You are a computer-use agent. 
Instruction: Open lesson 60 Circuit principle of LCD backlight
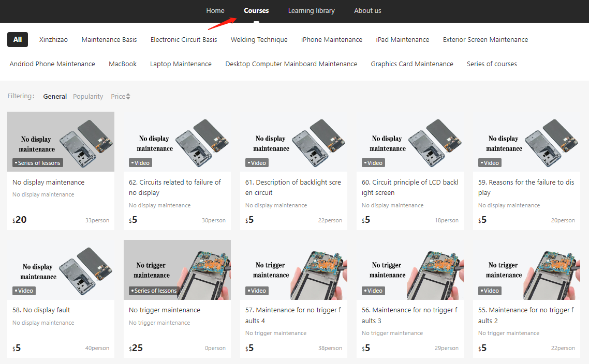point(410,187)
